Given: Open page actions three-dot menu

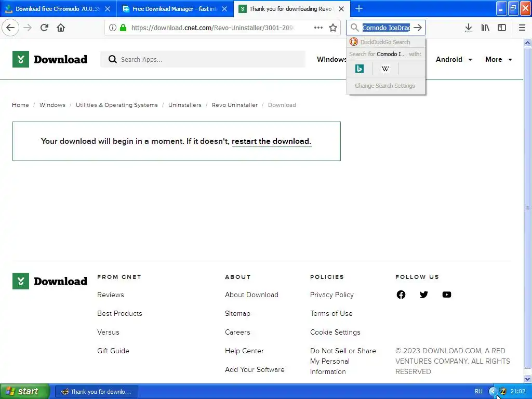Looking at the screenshot, I should (318, 28).
